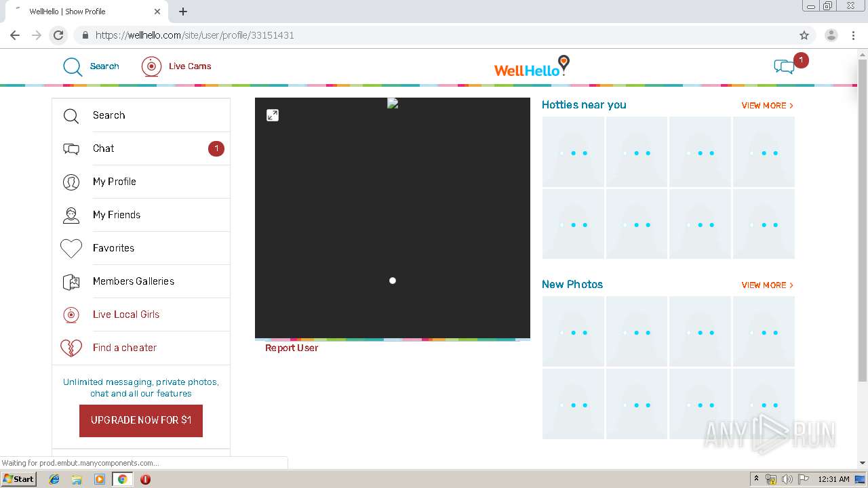Screen dimensions: 868x488
Task: Click the Favorites heart icon
Action: point(71,249)
